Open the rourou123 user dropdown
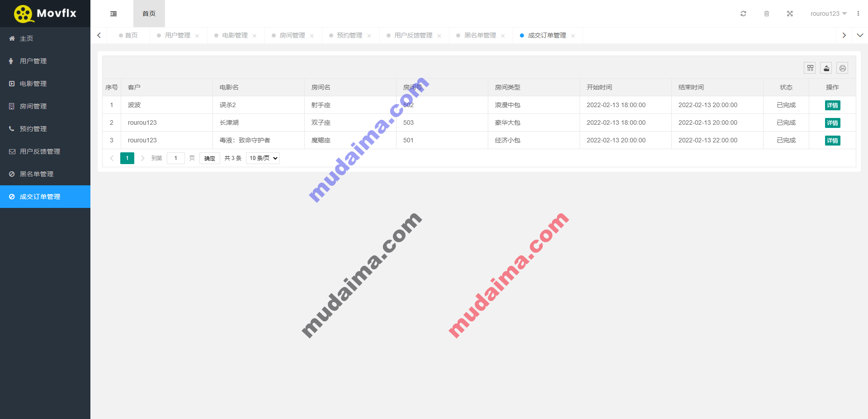The width and height of the screenshot is (868, 419). pyautogui.click(x=828, y=14)
